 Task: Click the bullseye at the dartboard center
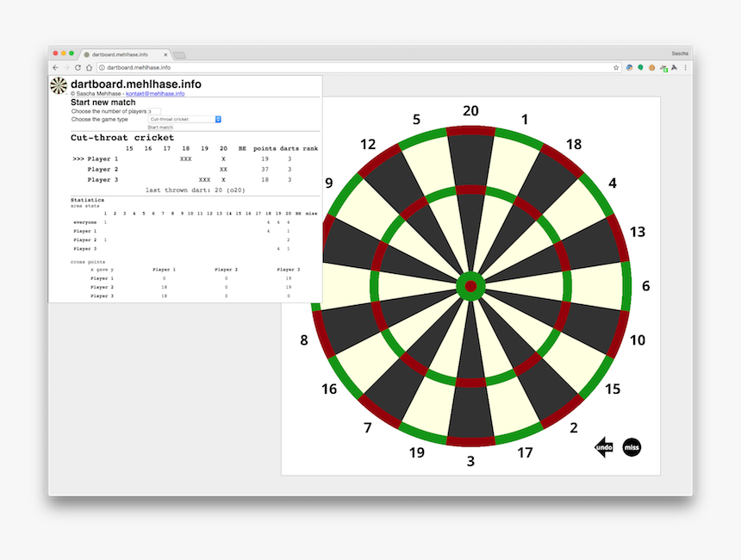coord(471,284)
